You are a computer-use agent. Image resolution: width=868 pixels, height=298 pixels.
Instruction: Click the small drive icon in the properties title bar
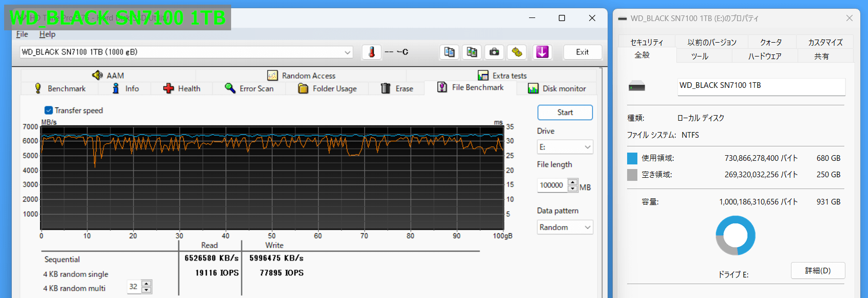(x=622, y=18)
